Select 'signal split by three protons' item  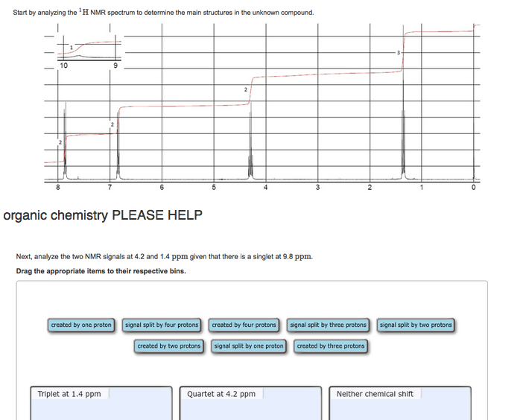tap(328, 325)
